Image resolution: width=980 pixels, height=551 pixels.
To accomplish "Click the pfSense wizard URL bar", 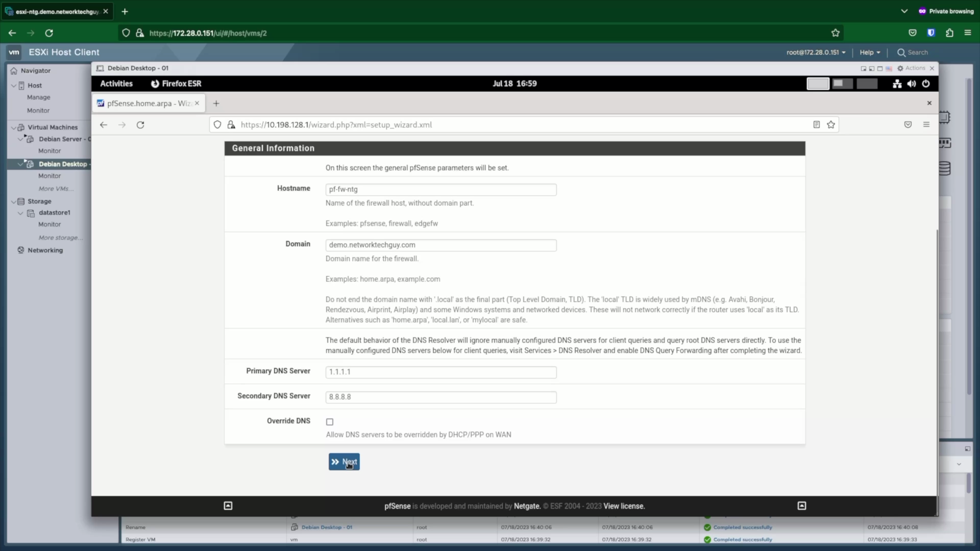I will (x=523, y=124).
